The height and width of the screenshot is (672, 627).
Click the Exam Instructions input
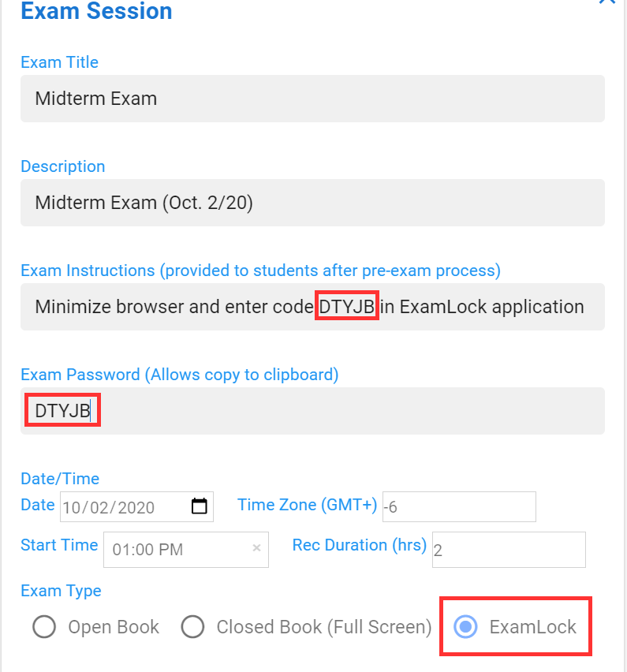pyautogui.click(x=312, y=307)
